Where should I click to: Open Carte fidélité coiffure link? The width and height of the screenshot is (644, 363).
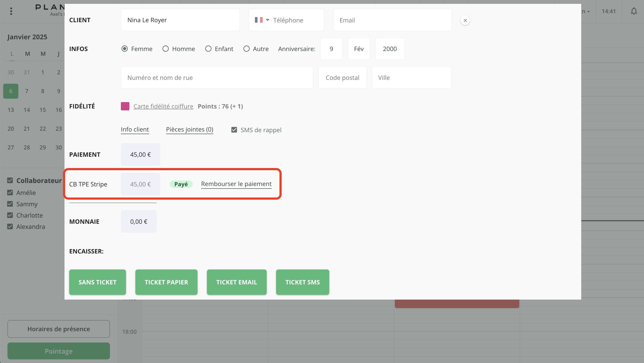pos(163,106)
